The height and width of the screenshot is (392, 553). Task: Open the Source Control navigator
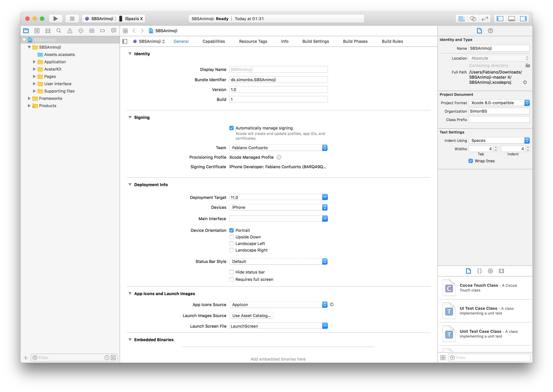pyautogui.click(x=37, y=31)
